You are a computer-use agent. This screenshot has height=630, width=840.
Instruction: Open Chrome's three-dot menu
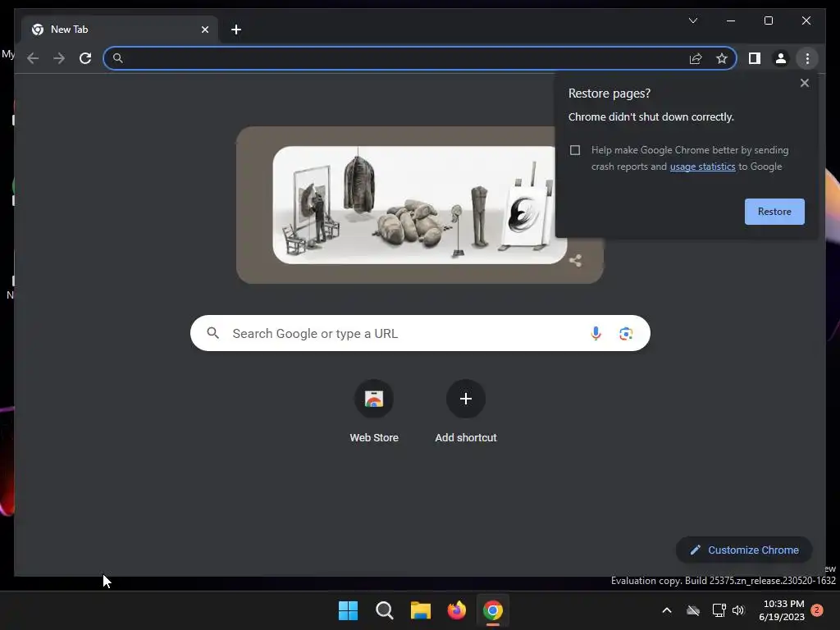[807, 58]
